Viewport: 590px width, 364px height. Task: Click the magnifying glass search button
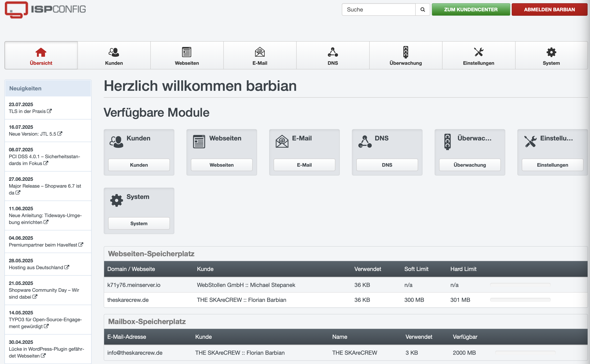point(423,10)
